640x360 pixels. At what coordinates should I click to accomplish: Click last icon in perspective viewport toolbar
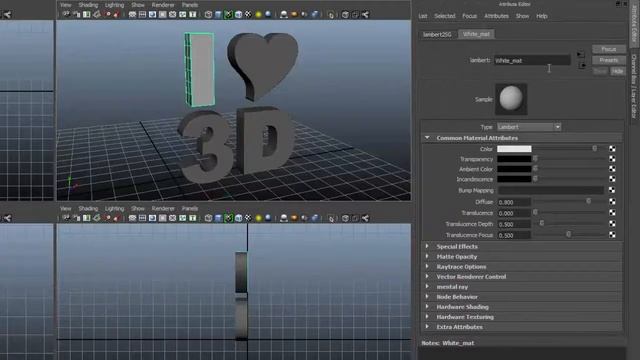[x=365, y=15]
